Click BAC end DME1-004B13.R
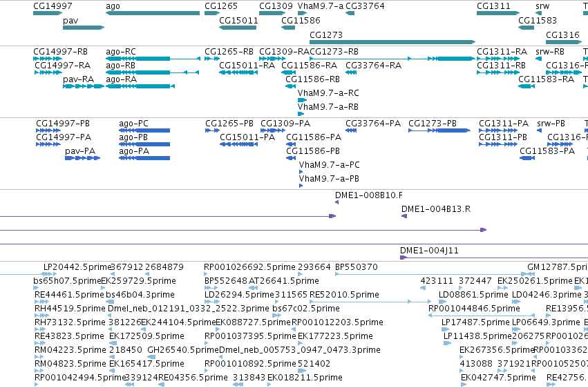The height and width of the screenshot is (388, 588). [x=436, y=209]
